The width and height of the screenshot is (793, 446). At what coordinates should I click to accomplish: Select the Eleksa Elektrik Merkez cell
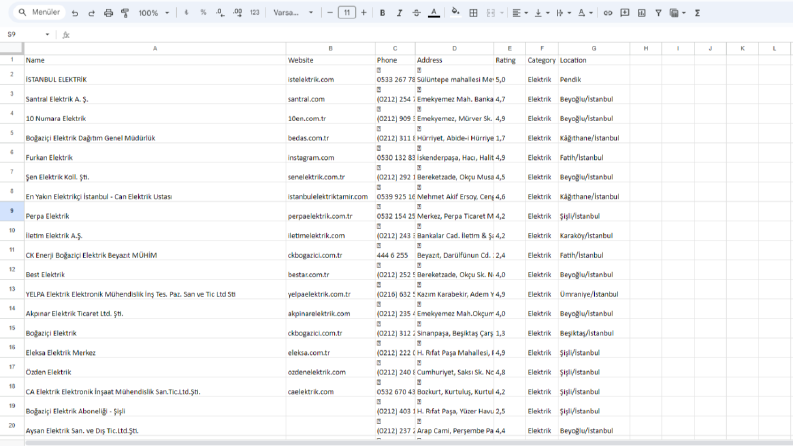pos(155,348)
